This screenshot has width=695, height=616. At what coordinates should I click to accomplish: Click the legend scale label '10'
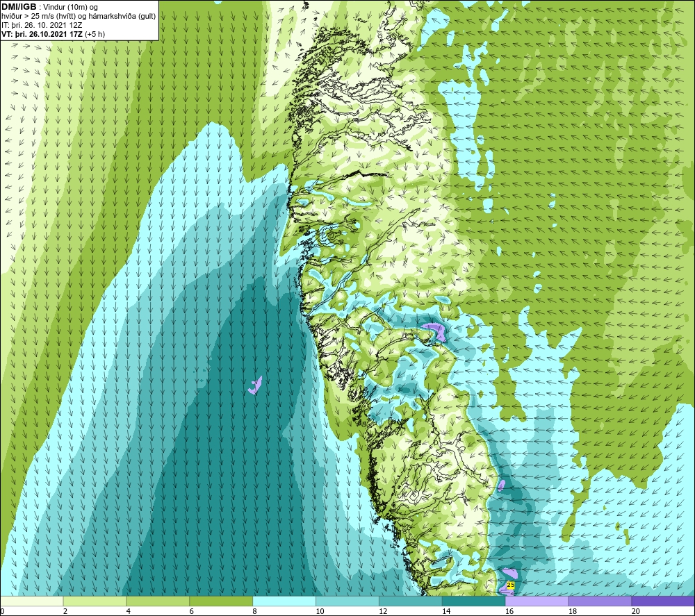click(x=320, y=611)
